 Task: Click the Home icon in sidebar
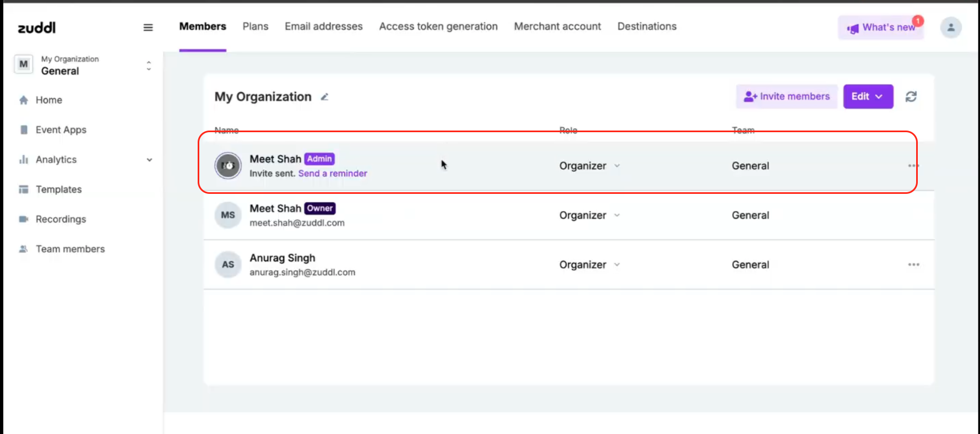pos(24,100)
